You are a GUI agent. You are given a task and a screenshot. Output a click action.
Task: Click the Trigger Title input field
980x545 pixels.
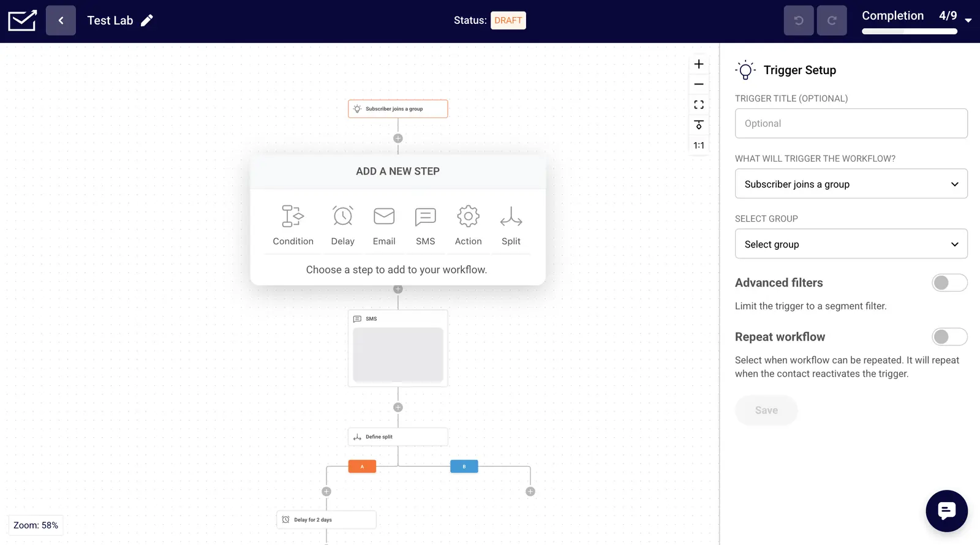851,123
